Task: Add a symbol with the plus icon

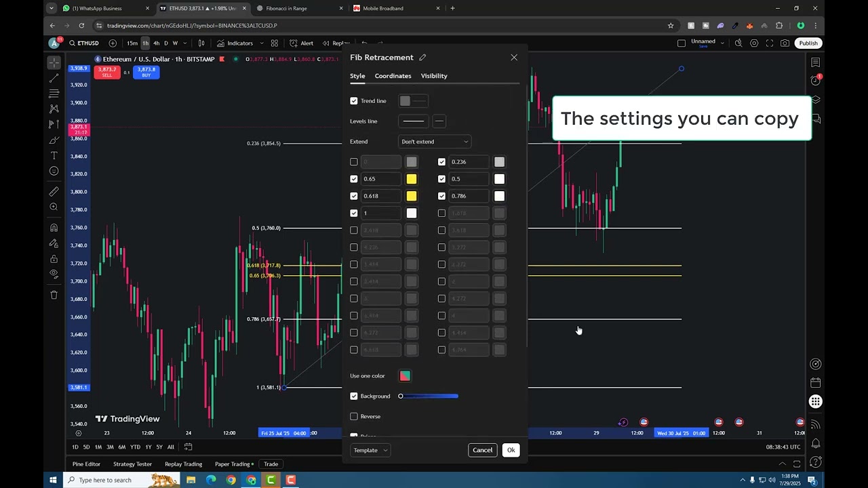Action: click(113, 43)
